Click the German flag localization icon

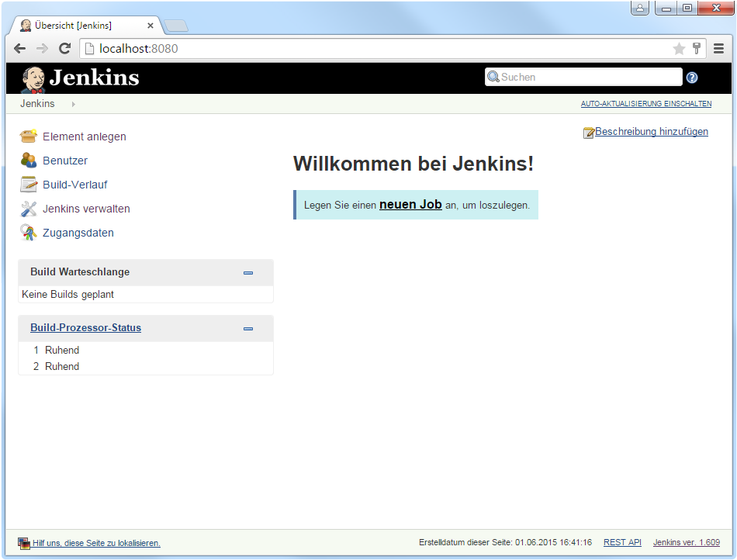tap(24, 543)
